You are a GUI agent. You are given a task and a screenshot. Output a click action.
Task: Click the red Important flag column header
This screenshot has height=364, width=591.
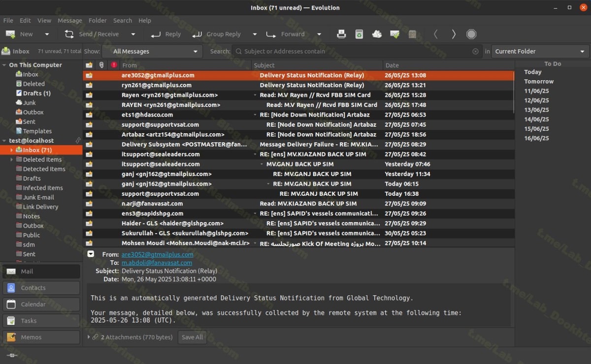114,65
